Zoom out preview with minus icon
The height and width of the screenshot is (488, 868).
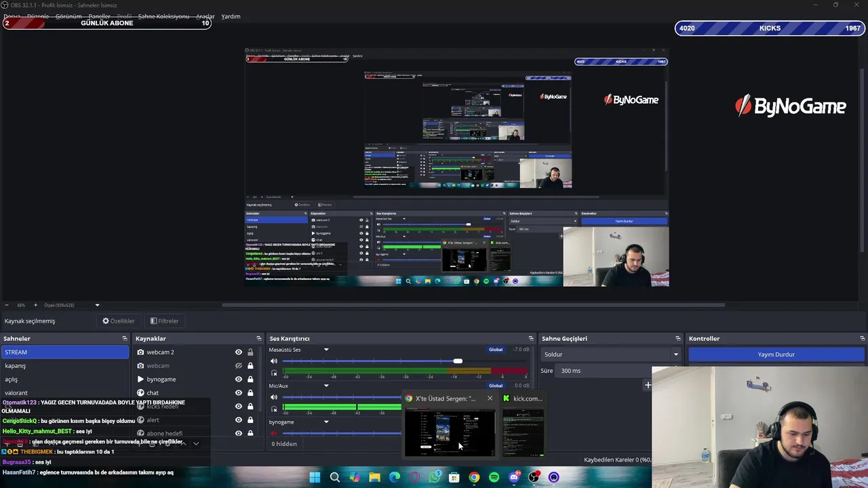pos(6,305)
